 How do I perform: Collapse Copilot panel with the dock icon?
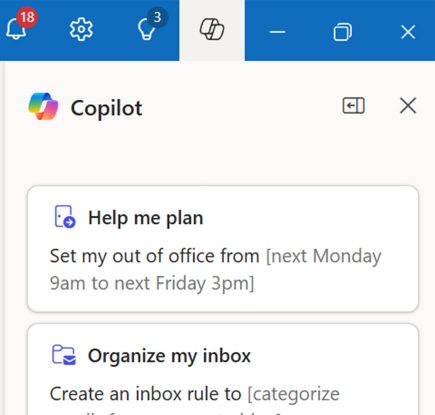pyautogui.click(x=353, y=106)
